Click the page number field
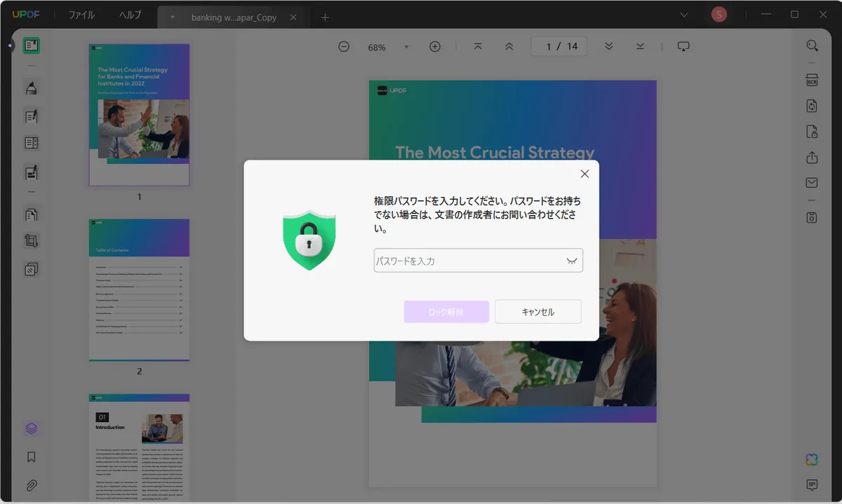This screenshot has height=504, width=842. [559, 46]
